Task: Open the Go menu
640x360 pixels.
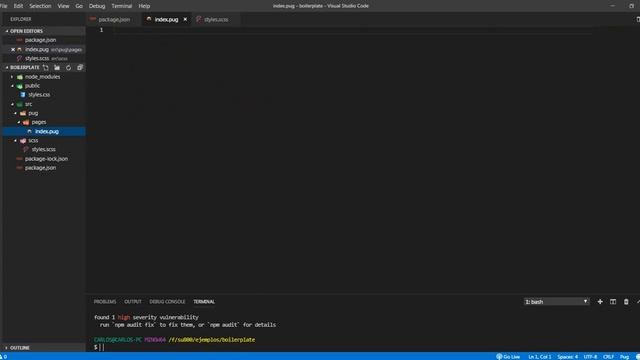Action: 79,6
